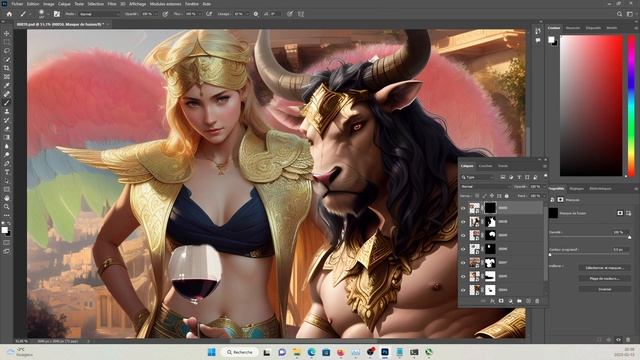Click the Photoshop icon in the taskbar

coord(384,352)
